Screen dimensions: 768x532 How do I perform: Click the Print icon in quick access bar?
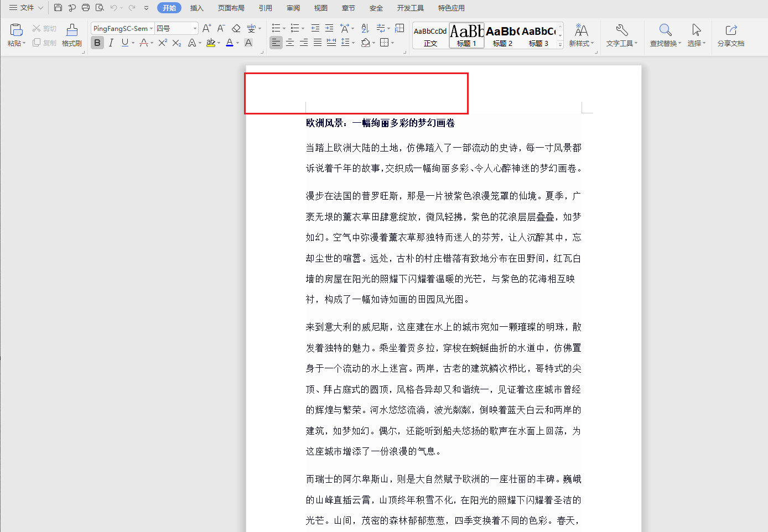coord(86,8)
